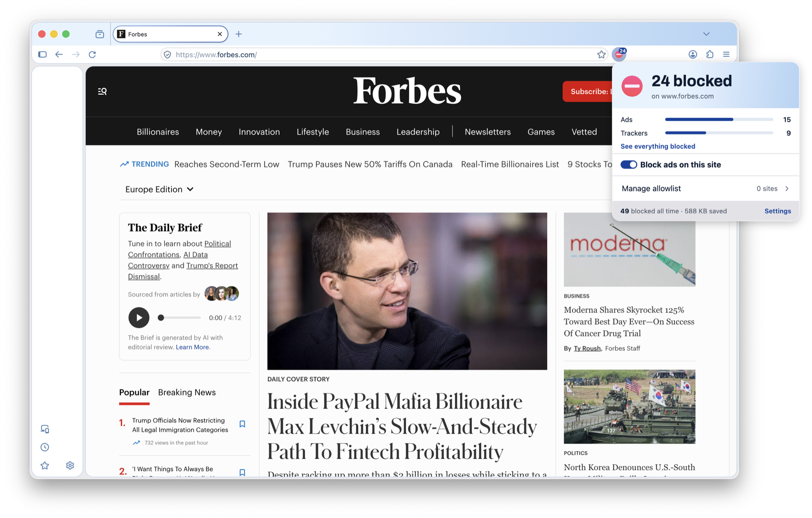The width and height of the screenshot is (812, 518).
Task: Click Trump Pauses New 50% Tariffs trending item
Action: (x=370, y=164)
